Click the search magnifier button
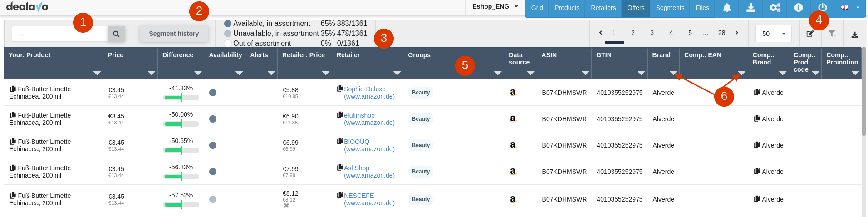 click(x=116, y=34)
